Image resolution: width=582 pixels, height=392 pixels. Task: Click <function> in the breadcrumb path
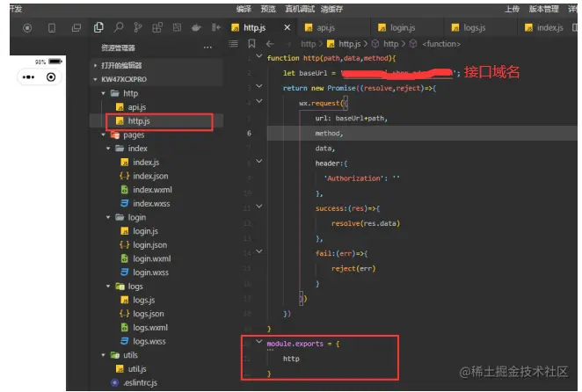[x=441, y=44]
